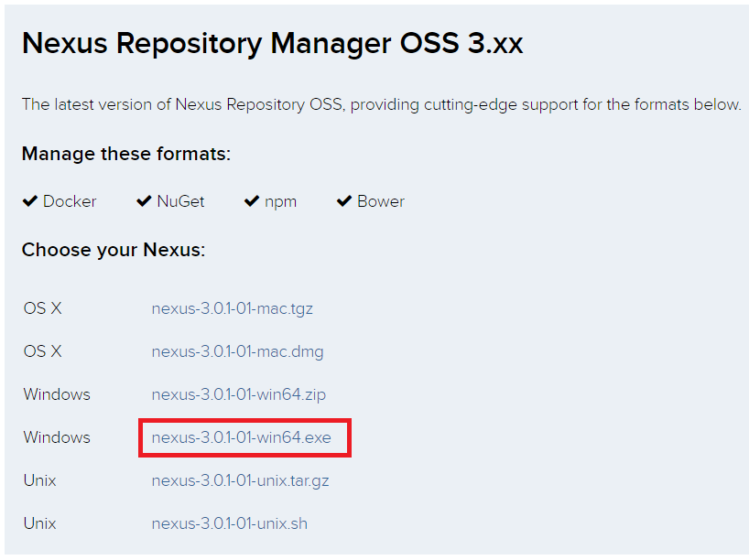The image size is (749, 560).
Task: Select the npm format label
Action: (x=279, y=201)
